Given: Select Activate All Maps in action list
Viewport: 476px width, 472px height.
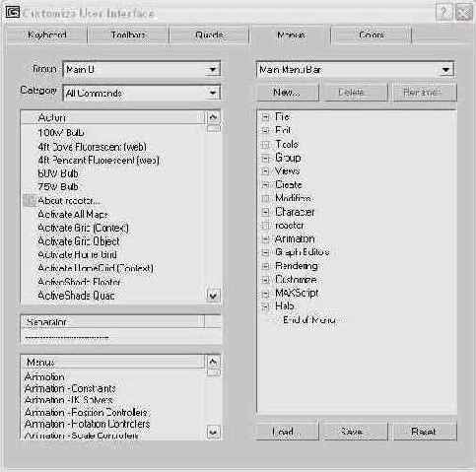Looking at the screenshot, I should click(73, 214).
